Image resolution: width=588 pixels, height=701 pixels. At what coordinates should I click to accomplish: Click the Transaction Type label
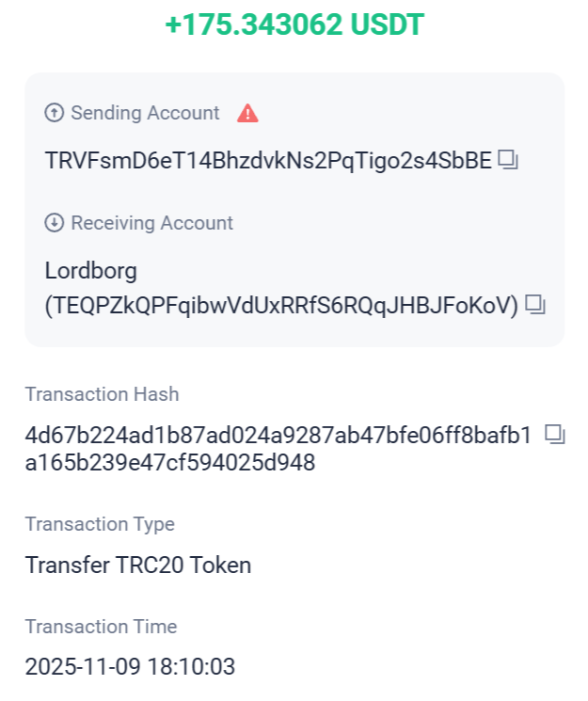coord(100,524)
